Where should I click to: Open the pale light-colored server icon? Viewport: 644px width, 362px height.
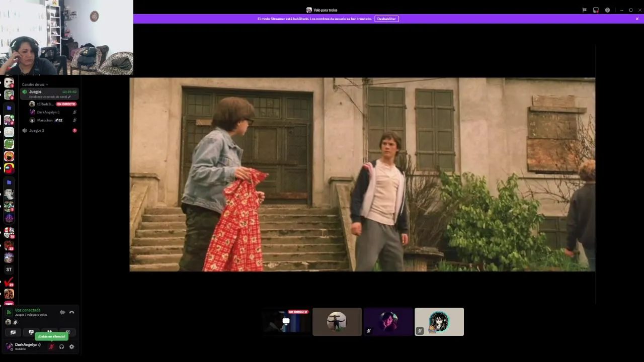pyautogui.click(x=9, y=132)
